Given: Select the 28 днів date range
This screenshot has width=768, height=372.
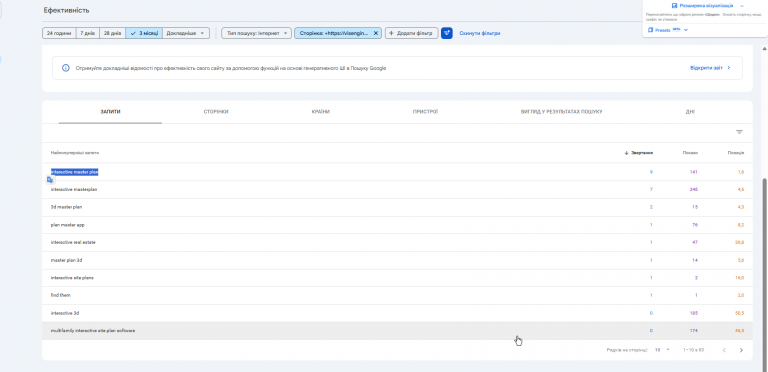Looking at the screenshot, I should click(x=113, y=33).
